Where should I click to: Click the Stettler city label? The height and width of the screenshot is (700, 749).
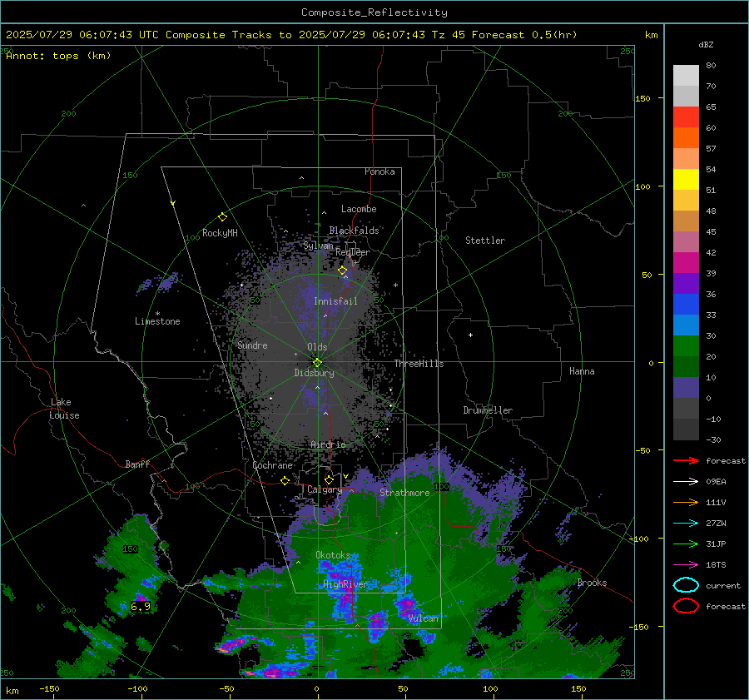(485, 241)
